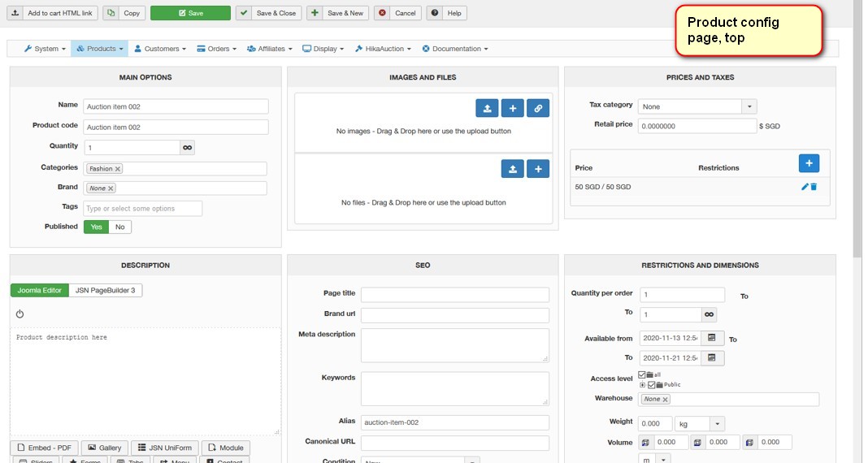This screenshot has height=463, width=868.
Task: Click the second Volume dimension icon
Action: 697,443
